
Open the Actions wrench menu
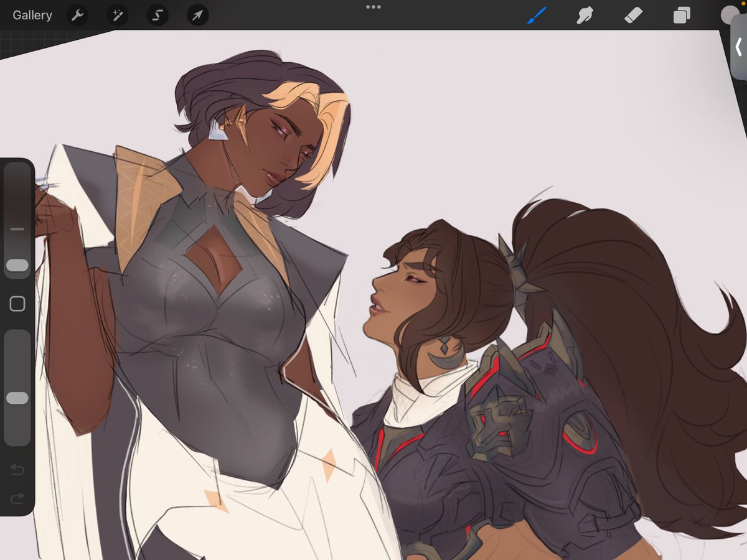pos(77,15)
